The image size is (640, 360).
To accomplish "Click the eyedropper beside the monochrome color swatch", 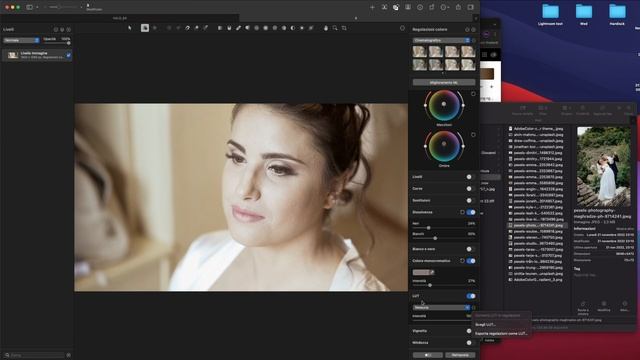I will [x=432, y=272].
